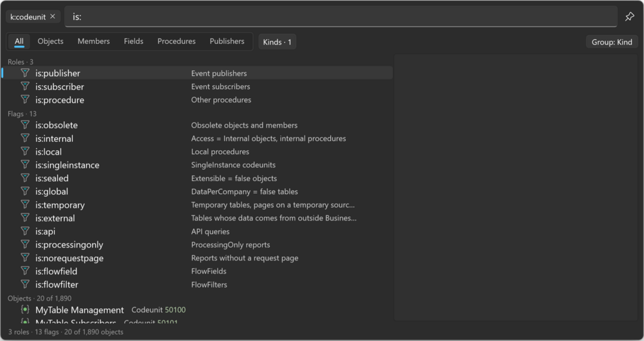Click the Reports without a request page description

tap(245, 258)
